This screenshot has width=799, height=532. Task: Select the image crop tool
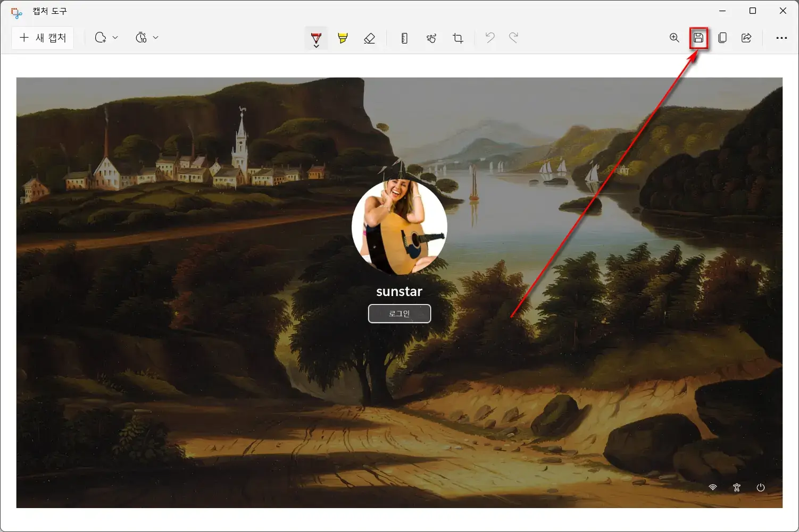pyautogui.click(x=458, y=38)
